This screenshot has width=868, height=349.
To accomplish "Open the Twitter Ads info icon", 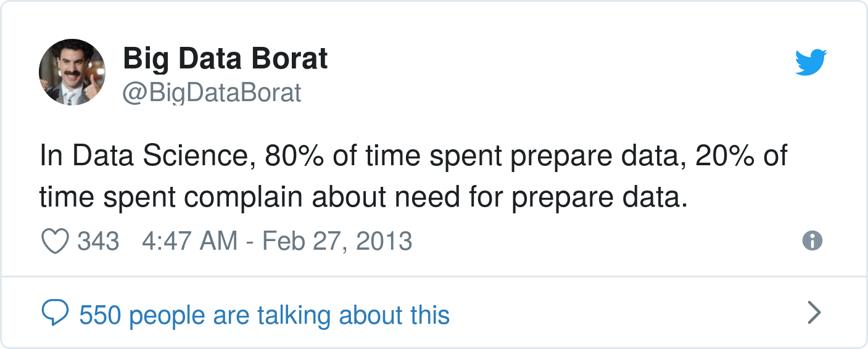I will point(812,240).
